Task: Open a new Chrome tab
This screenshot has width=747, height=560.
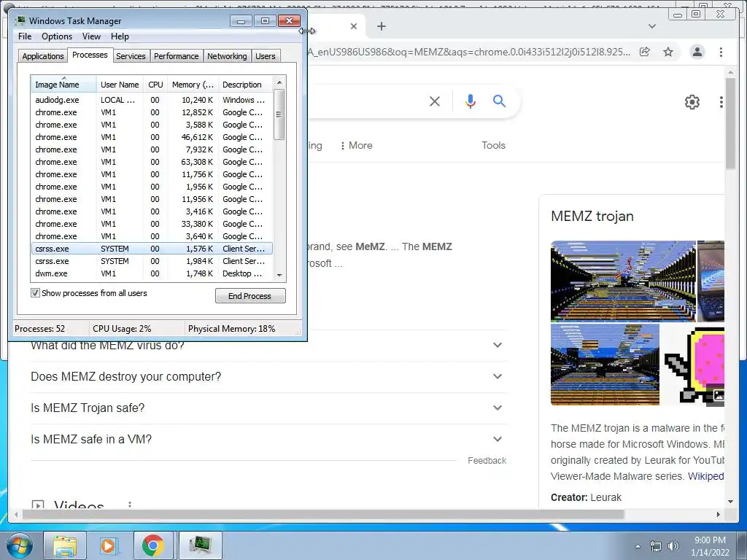Action: click(x=381, y=26)
